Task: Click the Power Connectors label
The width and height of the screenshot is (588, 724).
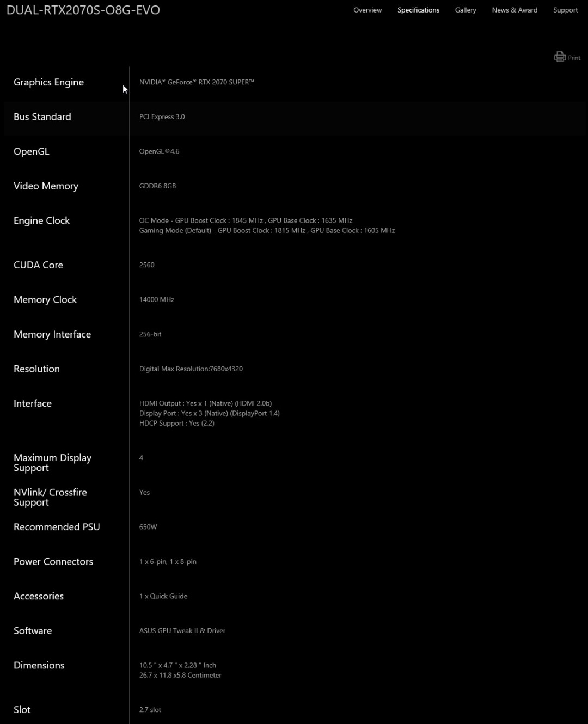Action: [x=53, y=561]
